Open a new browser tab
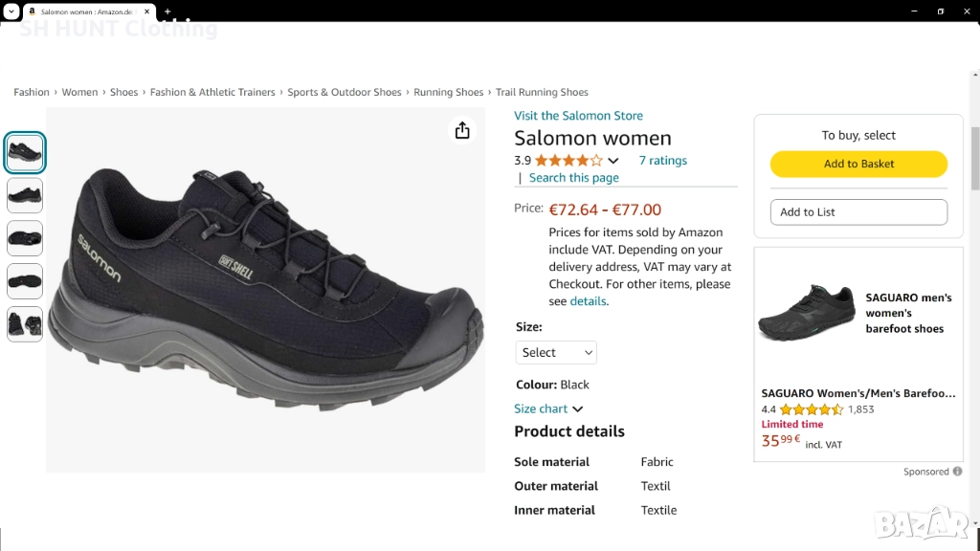The width and height of the screenshot is (980, 551). pyautogui.click(x=167, y=11)
